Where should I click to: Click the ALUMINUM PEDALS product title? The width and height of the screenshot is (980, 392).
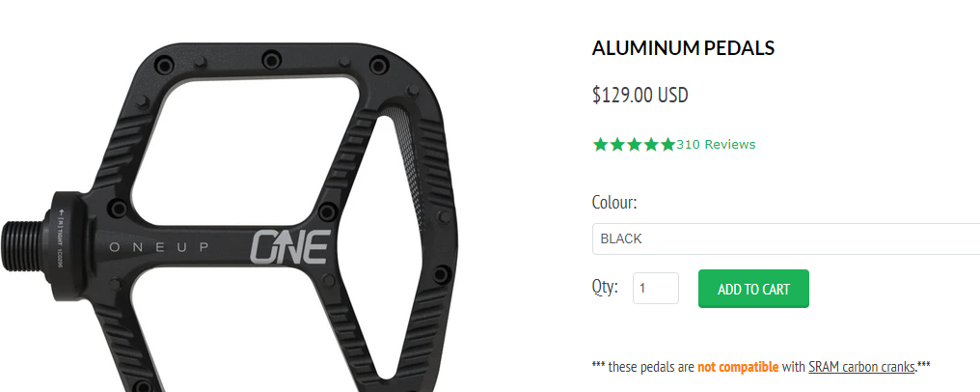683,47
